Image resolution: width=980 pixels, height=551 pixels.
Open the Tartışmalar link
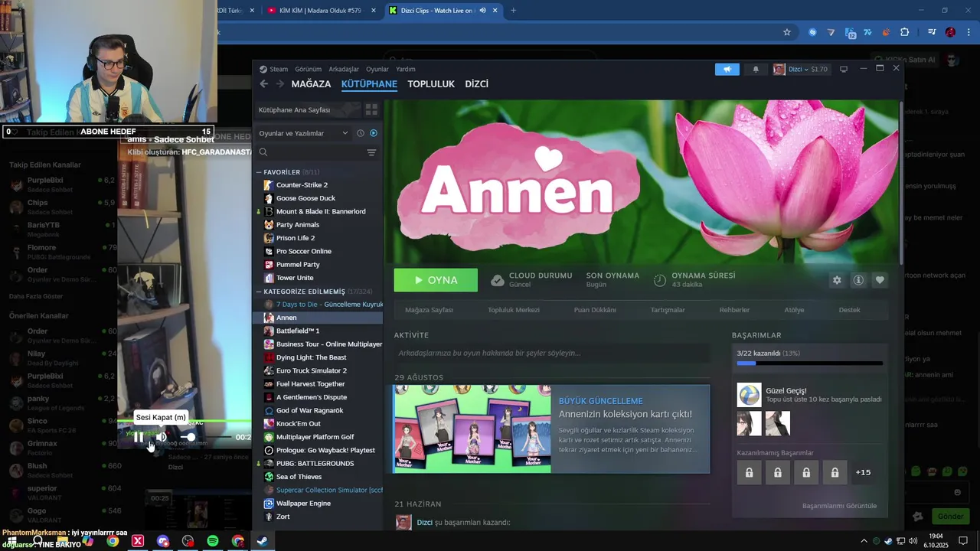[x=668, y=310]
